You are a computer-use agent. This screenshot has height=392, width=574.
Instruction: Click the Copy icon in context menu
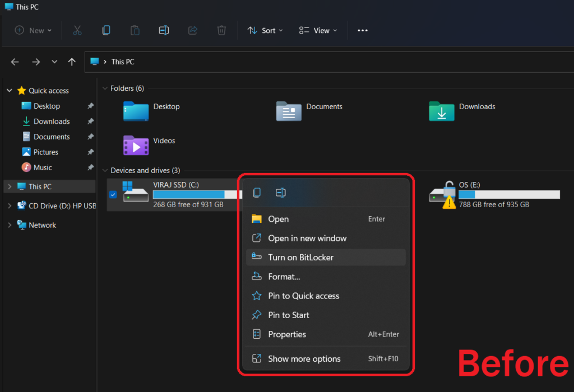tap(257, 193)
